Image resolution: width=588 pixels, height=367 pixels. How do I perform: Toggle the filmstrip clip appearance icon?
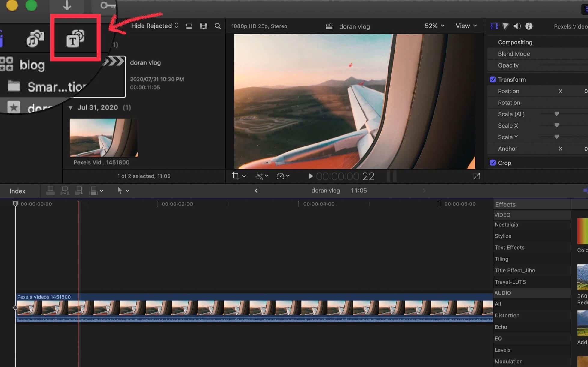pos(203,26)
